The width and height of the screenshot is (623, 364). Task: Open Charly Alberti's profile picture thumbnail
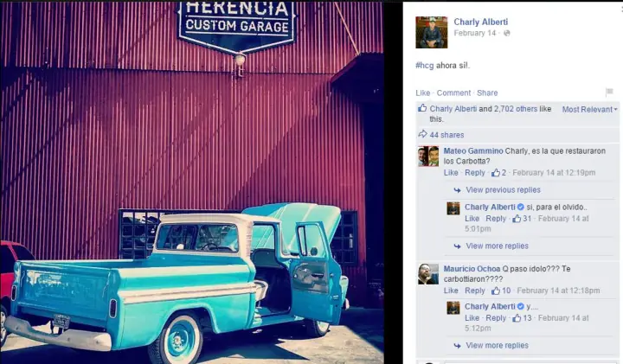coord(432,32)
